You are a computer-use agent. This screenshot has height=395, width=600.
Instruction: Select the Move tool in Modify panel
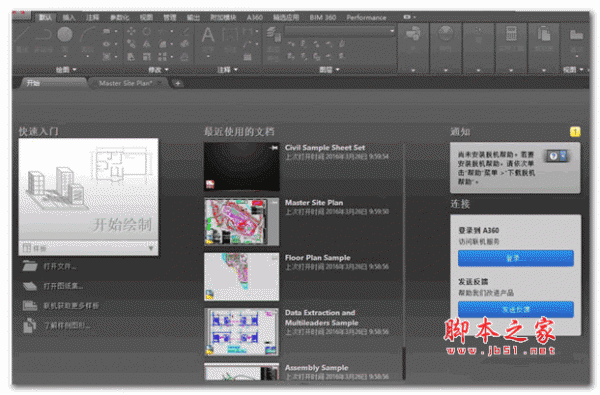(131, 31)
